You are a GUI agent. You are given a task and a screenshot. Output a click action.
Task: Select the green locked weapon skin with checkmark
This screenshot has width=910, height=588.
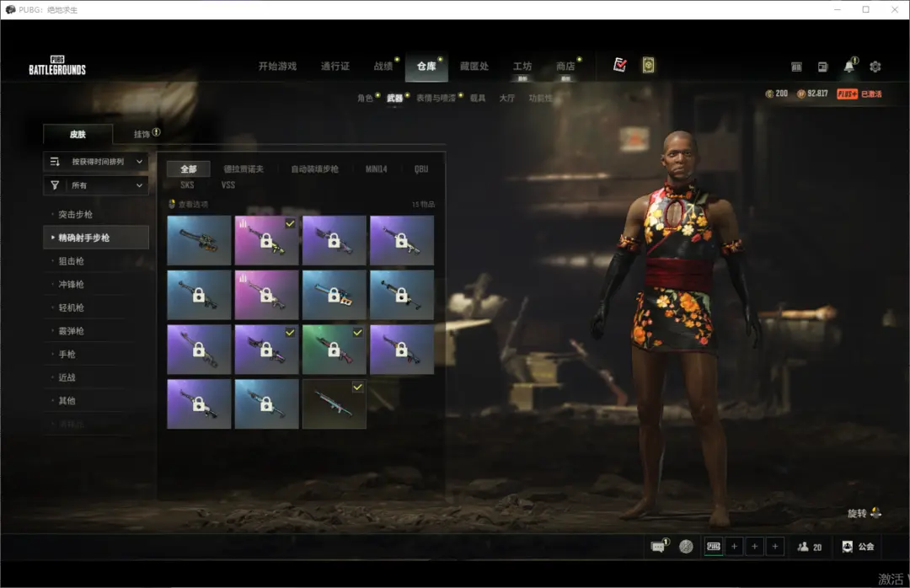tap(334, 350)
